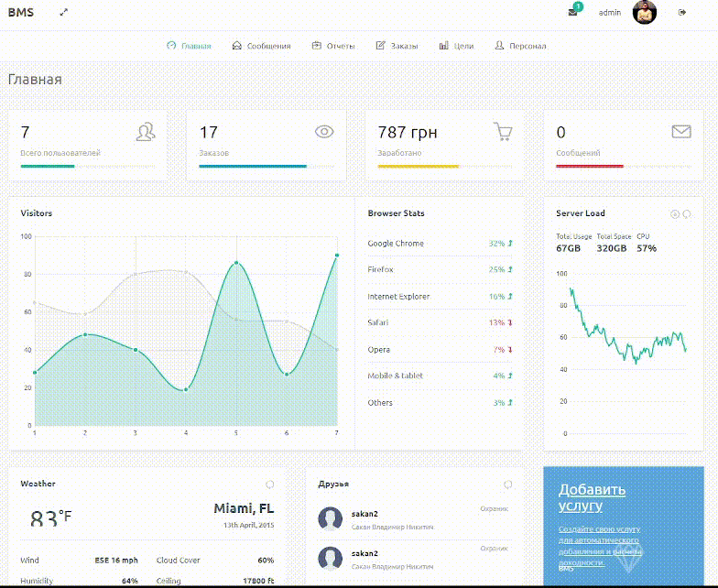Click the Miami, FL location text
The height and width of the screenshot is (588, 718).
244,509
